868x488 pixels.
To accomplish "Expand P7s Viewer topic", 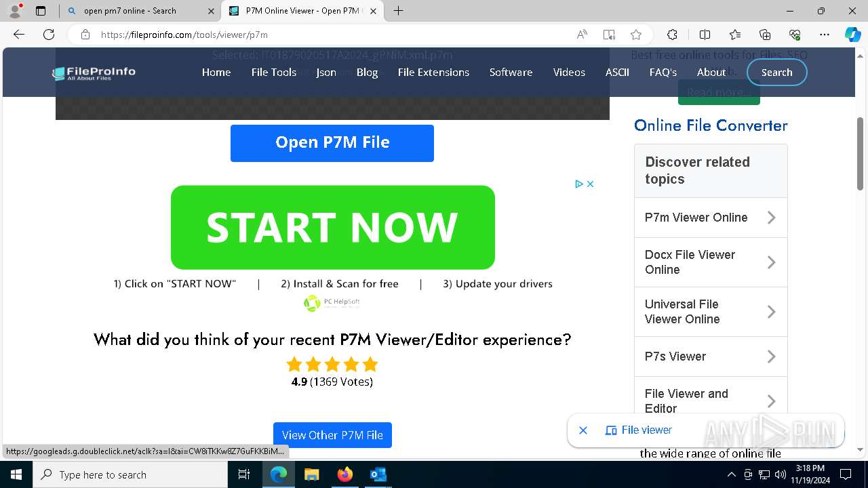I will (x=711, y=357).
